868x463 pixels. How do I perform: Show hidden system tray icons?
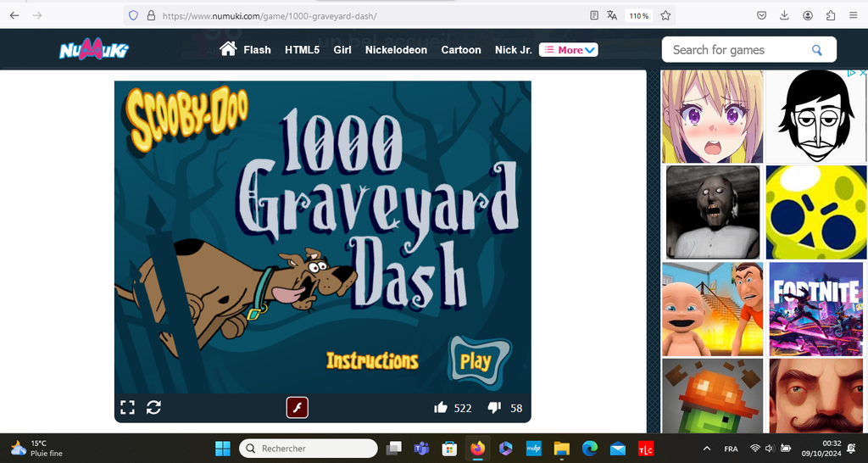[x=708, y=449]
